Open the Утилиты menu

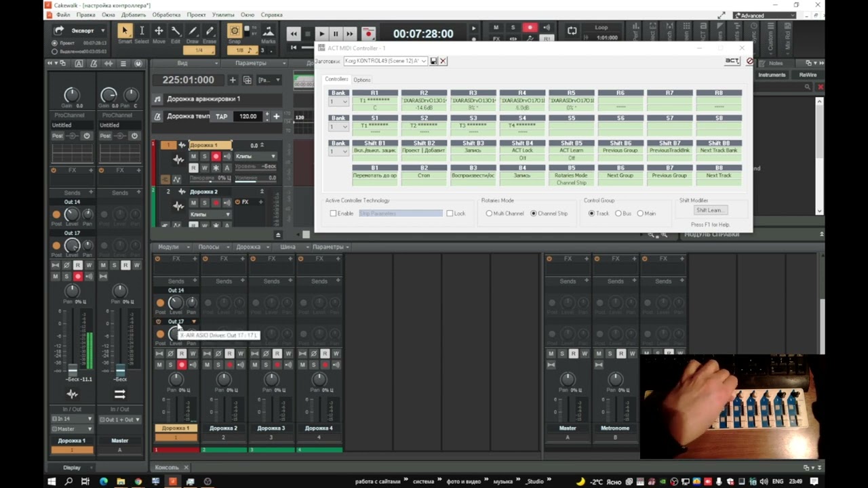[x=223, y=15]
